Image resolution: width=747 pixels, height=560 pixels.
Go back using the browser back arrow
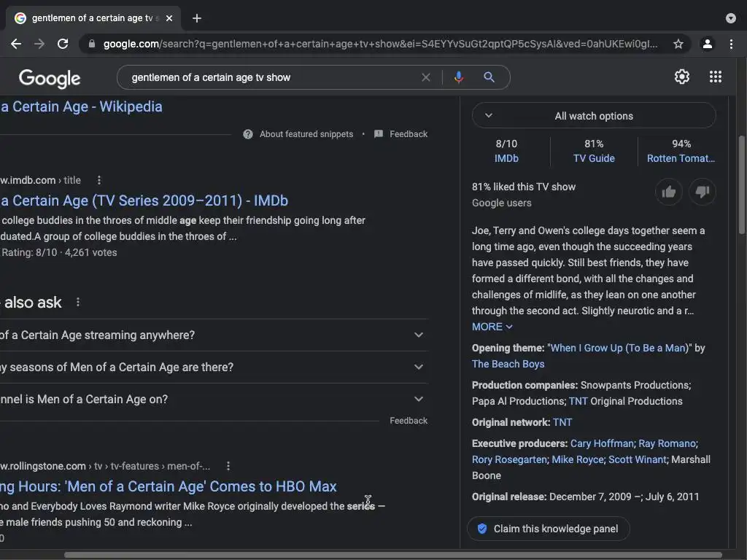point(16,44)
